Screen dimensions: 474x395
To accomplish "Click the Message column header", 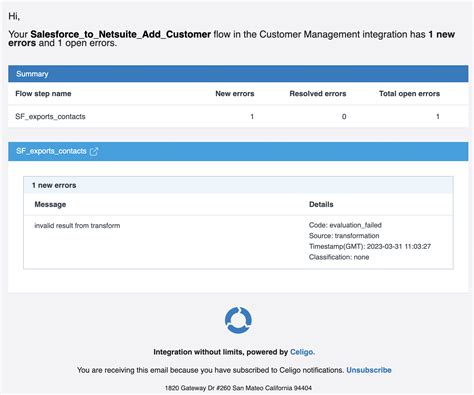I will click(50, 204).
